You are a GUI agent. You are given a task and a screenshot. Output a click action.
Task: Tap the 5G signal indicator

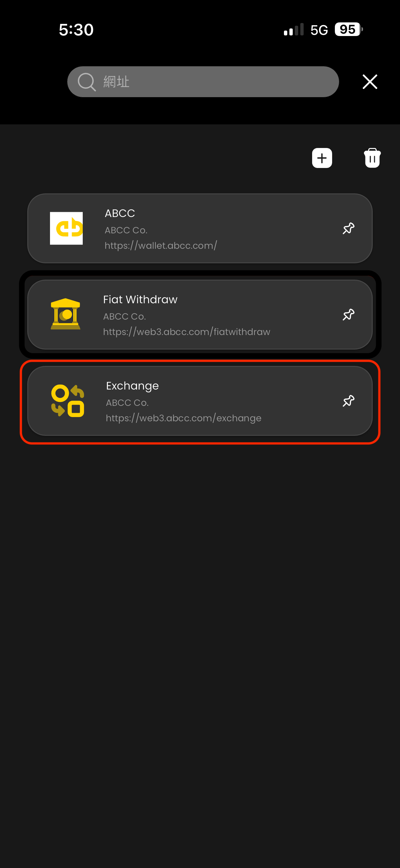(319, 30)
